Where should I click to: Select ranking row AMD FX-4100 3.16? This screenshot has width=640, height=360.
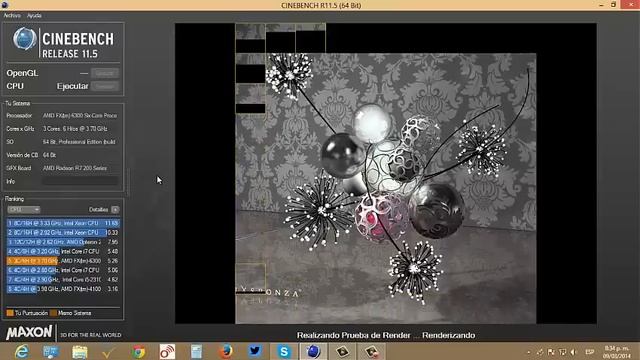click(x=63, y=289)
